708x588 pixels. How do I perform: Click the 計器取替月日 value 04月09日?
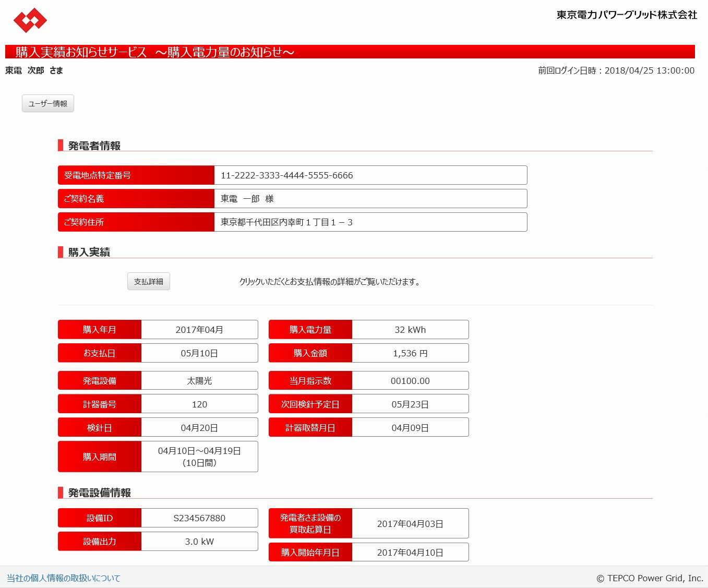click(410, 428)
